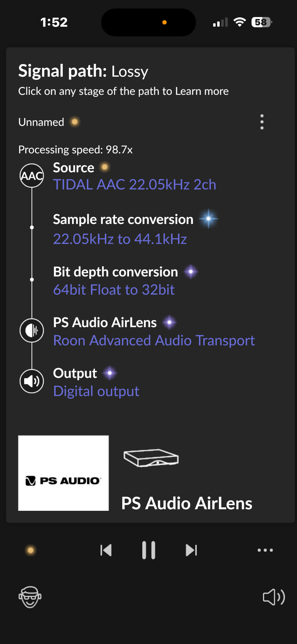Open the three-dot menu beside Unnamed

[262, 122]
